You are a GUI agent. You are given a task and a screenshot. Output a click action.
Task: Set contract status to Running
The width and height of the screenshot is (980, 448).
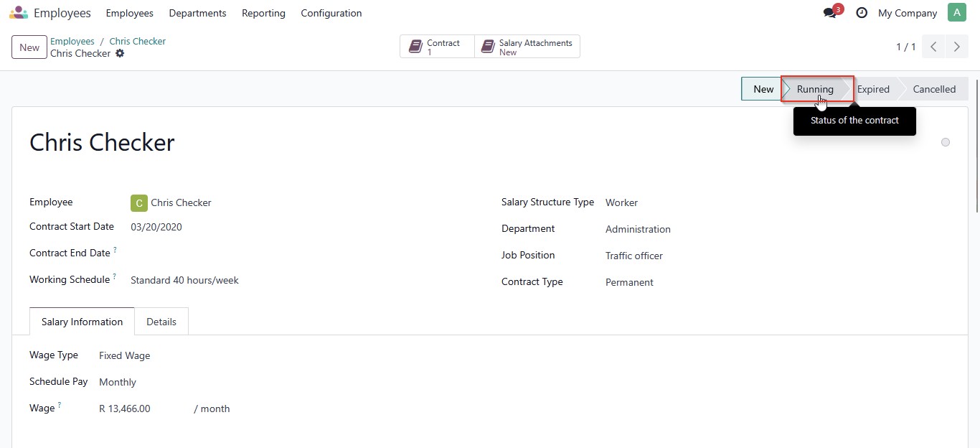816,89
